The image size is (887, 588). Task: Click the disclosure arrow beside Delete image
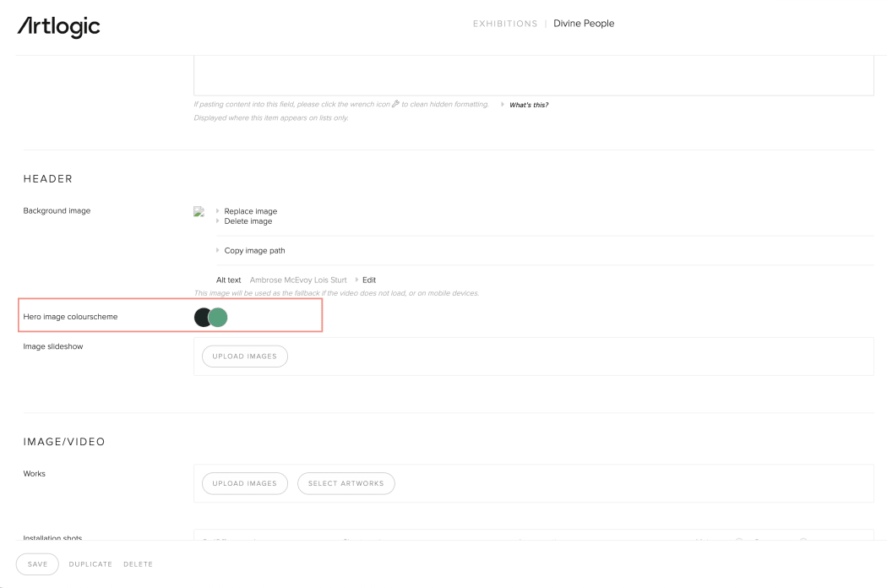(218, 220)
